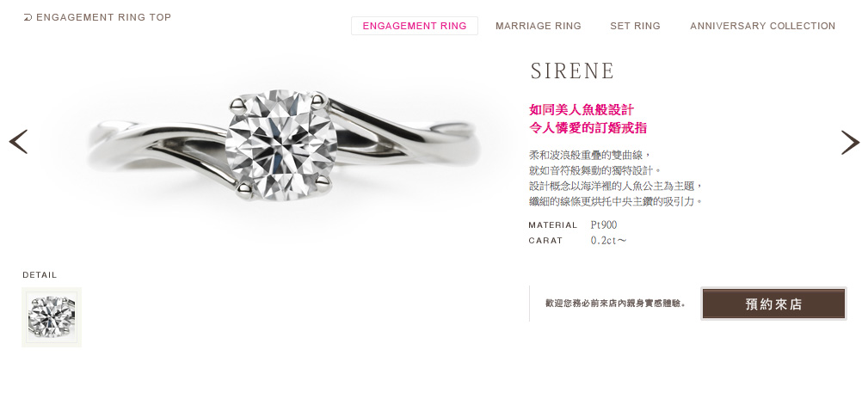Open the SET RING tab
The image size is (868, 393).
(x=635, y=26)
